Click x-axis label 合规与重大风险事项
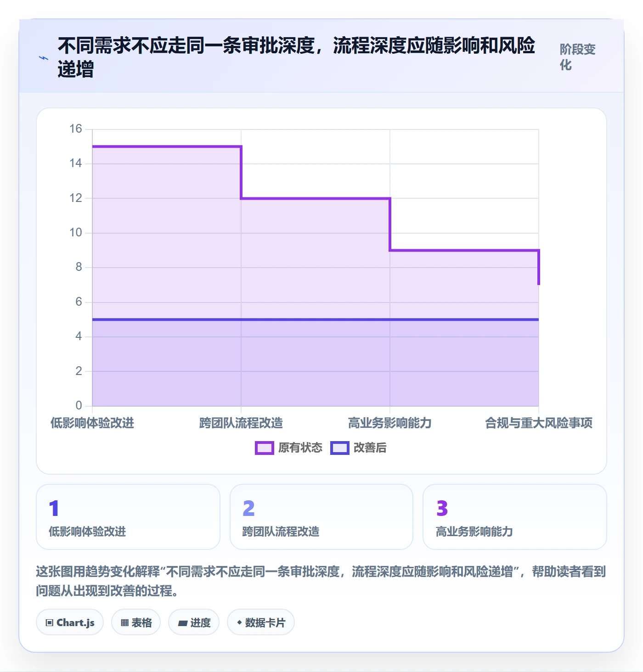 coord(539,423)
